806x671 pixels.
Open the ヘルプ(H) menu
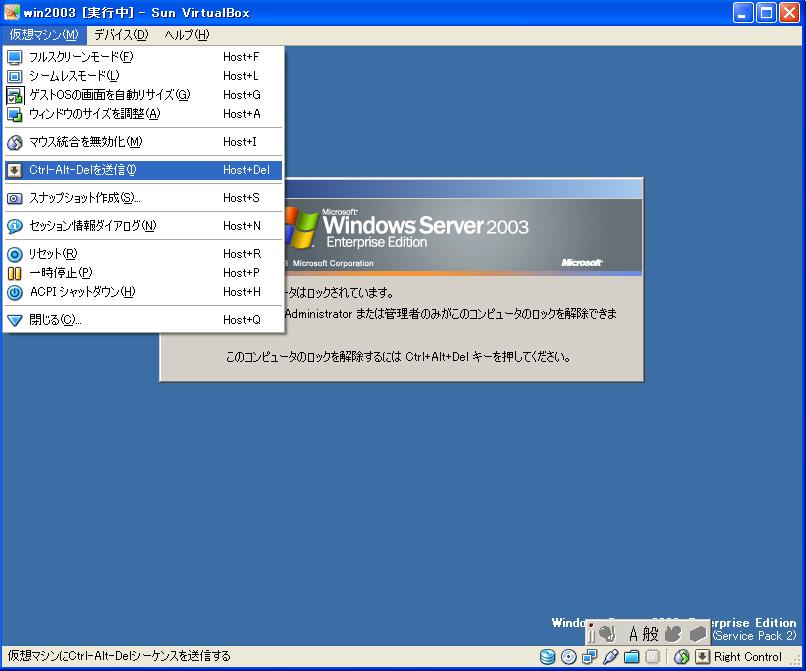point(187,35)
